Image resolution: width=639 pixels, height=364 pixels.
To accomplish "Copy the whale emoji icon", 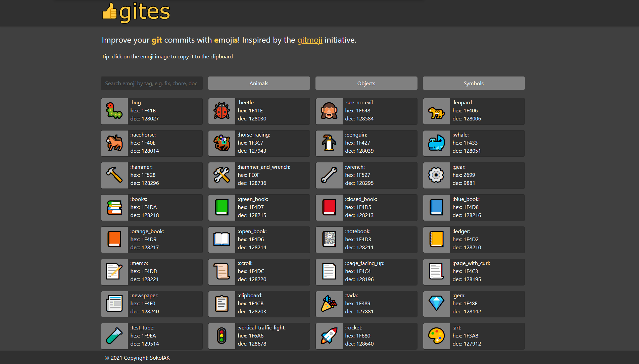I will pyautogui.click(x=436, y=143).
